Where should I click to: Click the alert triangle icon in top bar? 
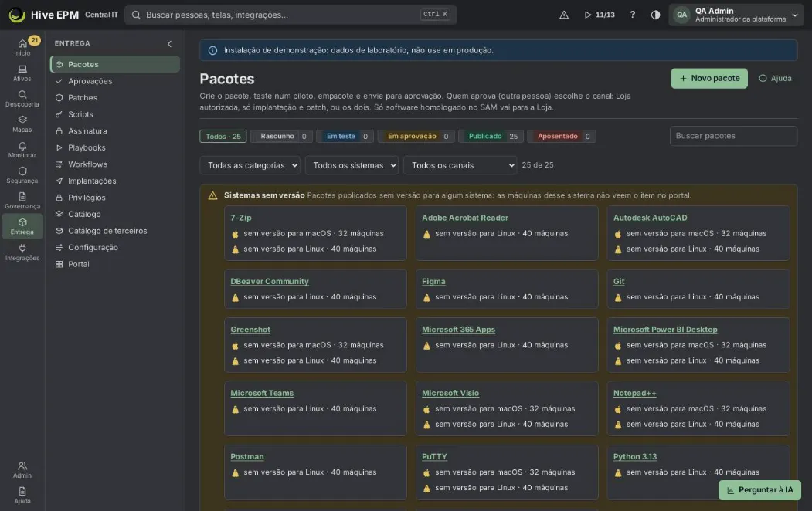point(564,15)
